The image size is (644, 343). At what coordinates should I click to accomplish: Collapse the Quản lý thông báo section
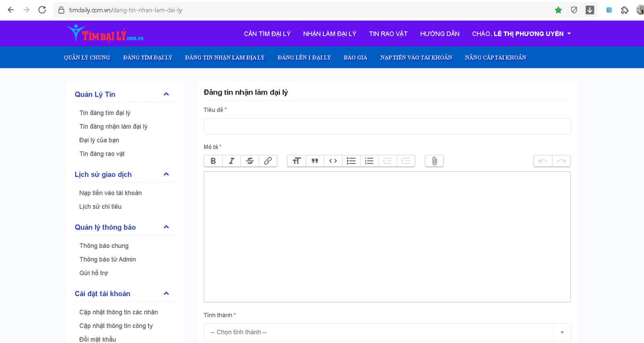[x=166, y=227]
